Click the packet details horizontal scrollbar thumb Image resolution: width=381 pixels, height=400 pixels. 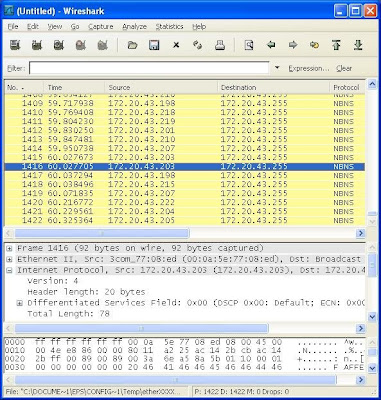click(x=141, y=329)
